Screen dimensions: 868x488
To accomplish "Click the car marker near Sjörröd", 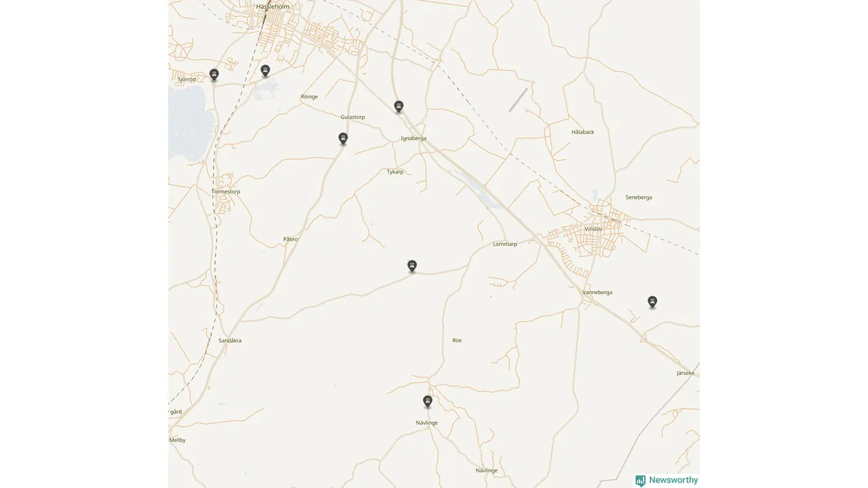I will click(214, 75).
